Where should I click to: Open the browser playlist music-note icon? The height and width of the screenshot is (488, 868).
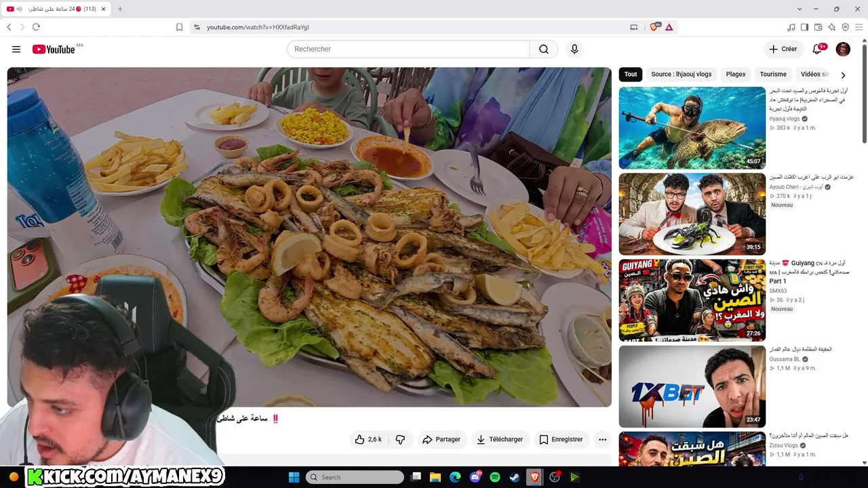click(x=791, y=27)
